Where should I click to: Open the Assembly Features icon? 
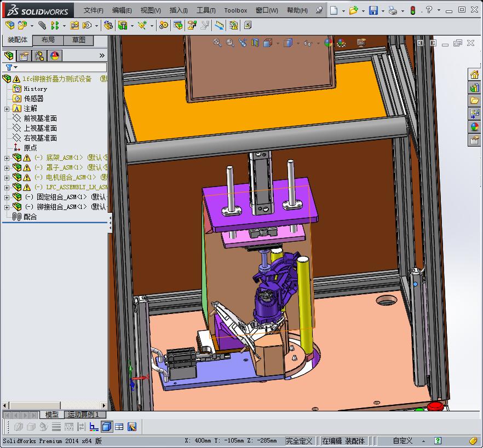tap(123, 25)
